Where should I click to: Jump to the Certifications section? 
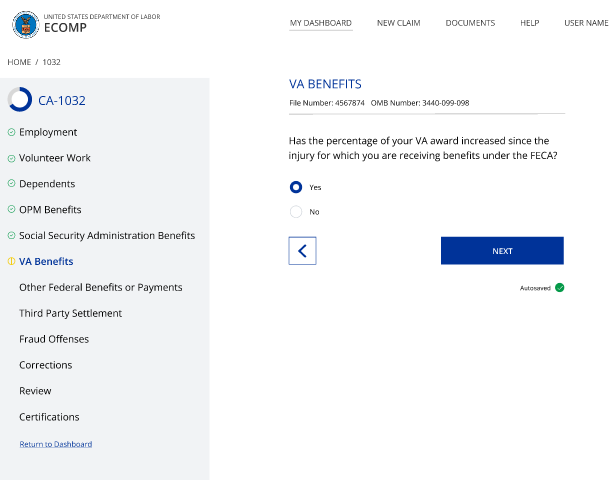point(49,417)
